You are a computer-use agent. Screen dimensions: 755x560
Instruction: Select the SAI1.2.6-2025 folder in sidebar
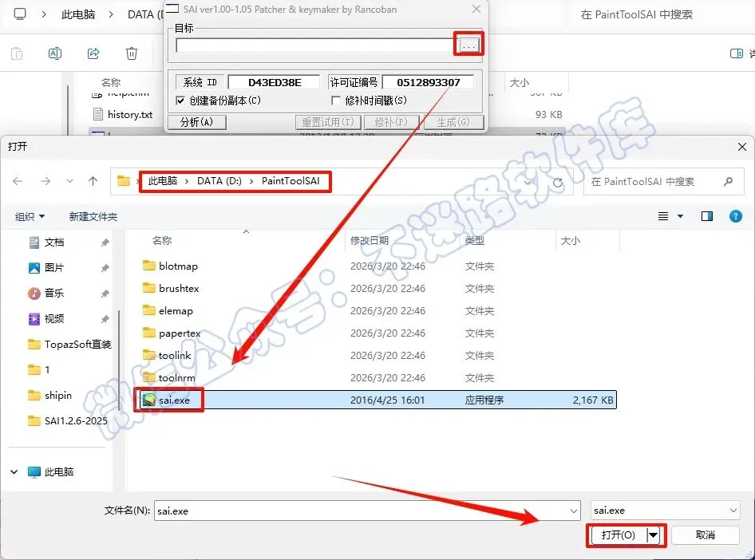click(x=68, y=420)
